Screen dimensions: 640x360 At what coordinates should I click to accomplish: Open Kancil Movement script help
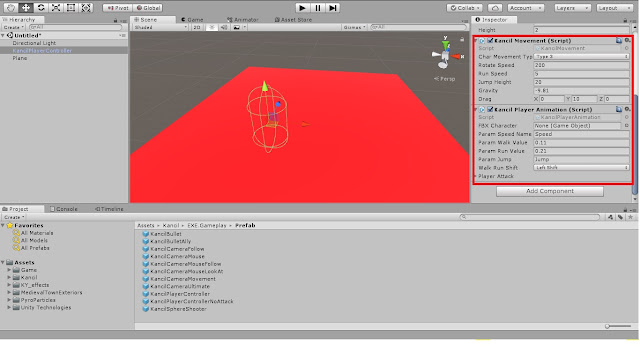619,40
